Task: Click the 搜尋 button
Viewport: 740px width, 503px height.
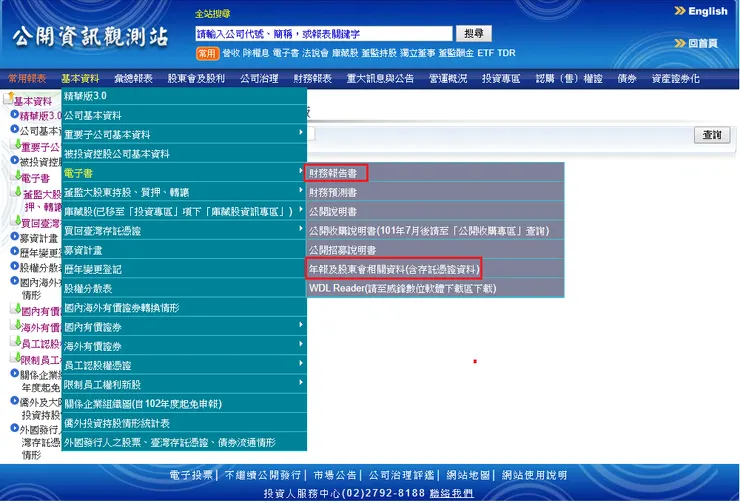Action: click(474, 34)
